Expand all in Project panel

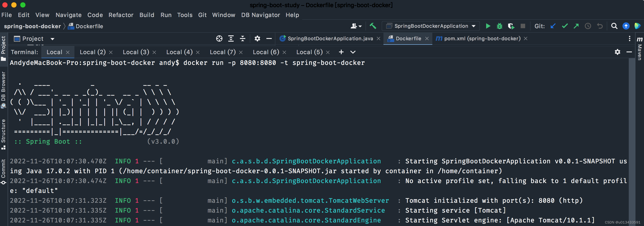pos(231,38)
